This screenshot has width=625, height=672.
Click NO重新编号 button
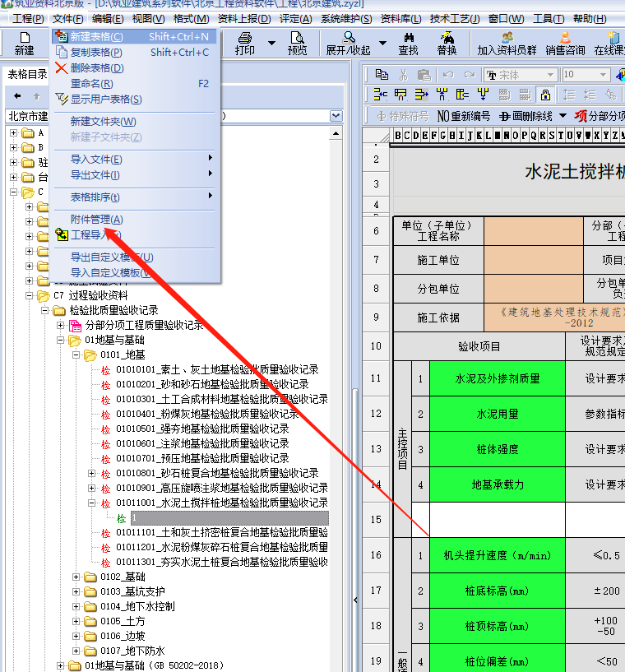point(464,116)
